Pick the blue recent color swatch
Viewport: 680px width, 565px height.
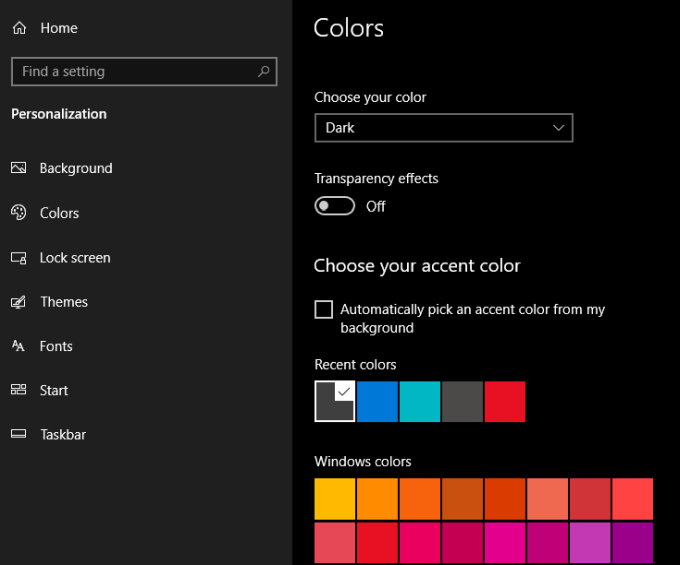point(377,401)
